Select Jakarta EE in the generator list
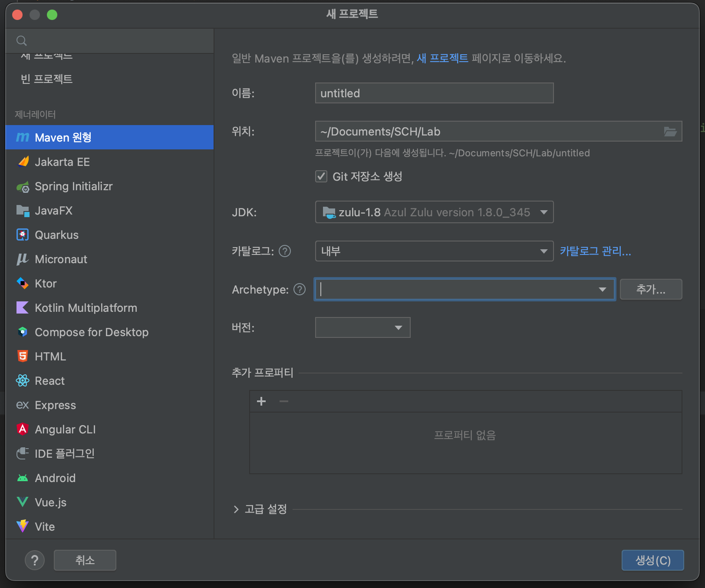Screen dimensions: 705x588 109,162
